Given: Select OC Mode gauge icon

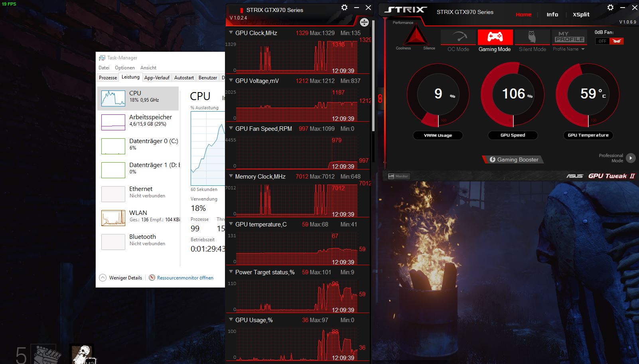Looking at the screenshot, I should 458,37.
